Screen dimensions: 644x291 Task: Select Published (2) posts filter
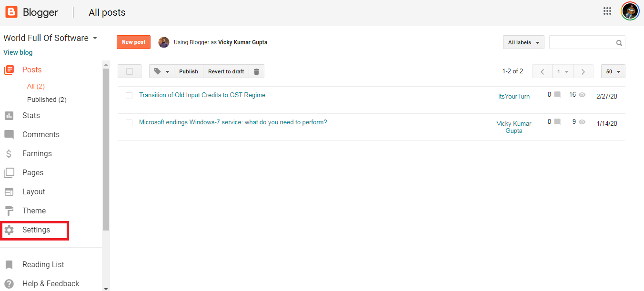[x=47, y=100]
